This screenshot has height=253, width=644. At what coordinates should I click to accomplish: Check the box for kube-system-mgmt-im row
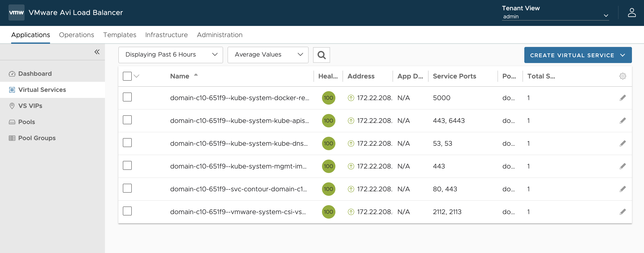pyautogui.click(x=127, y=165)
